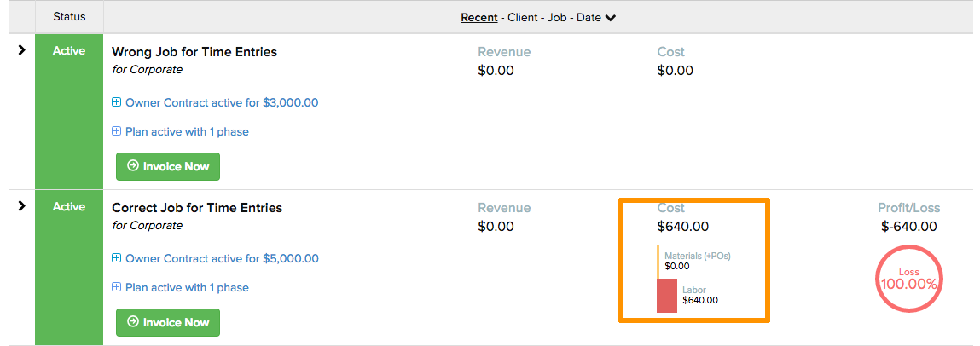The image size is (980, 346).
Task: Click the Status column header
Action: (x=69, y=17)
